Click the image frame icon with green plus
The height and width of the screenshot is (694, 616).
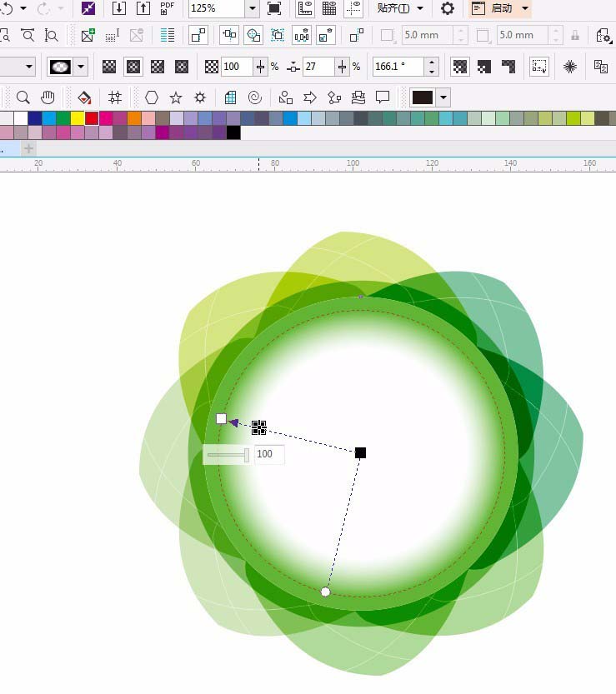pyautogui.click(x=88, y=35)
